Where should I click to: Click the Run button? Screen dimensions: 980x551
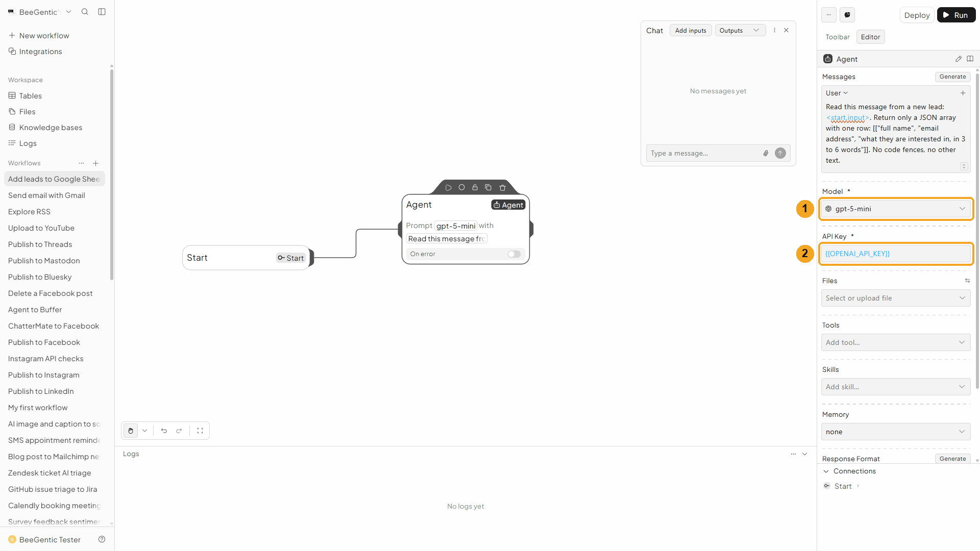click(x=956, y=15)
